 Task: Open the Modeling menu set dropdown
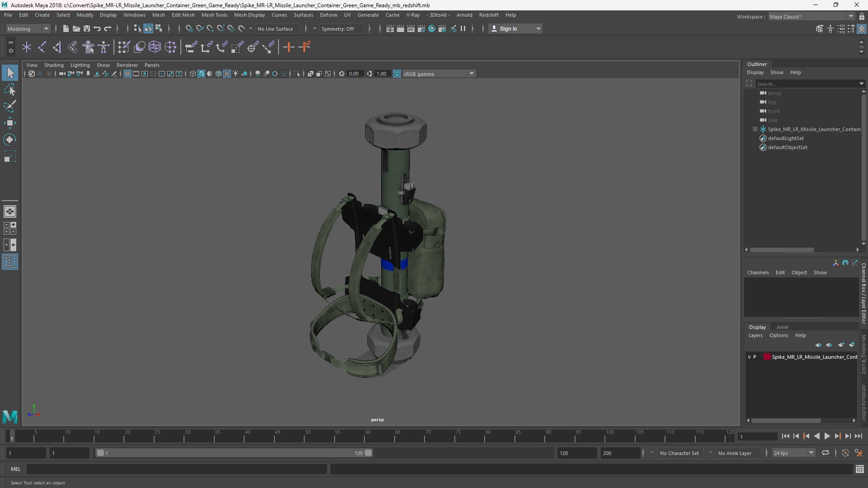point(28,28)
